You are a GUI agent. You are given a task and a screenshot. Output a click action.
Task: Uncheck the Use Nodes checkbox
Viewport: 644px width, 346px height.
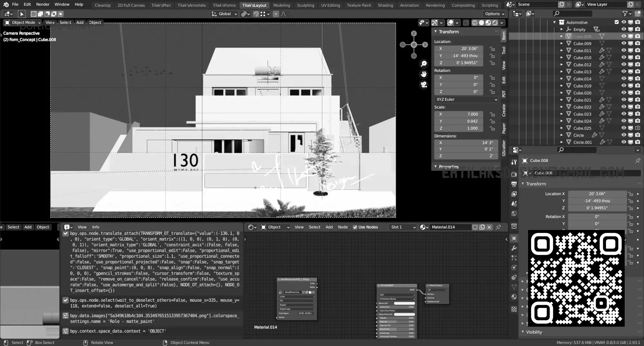(355, 227)
